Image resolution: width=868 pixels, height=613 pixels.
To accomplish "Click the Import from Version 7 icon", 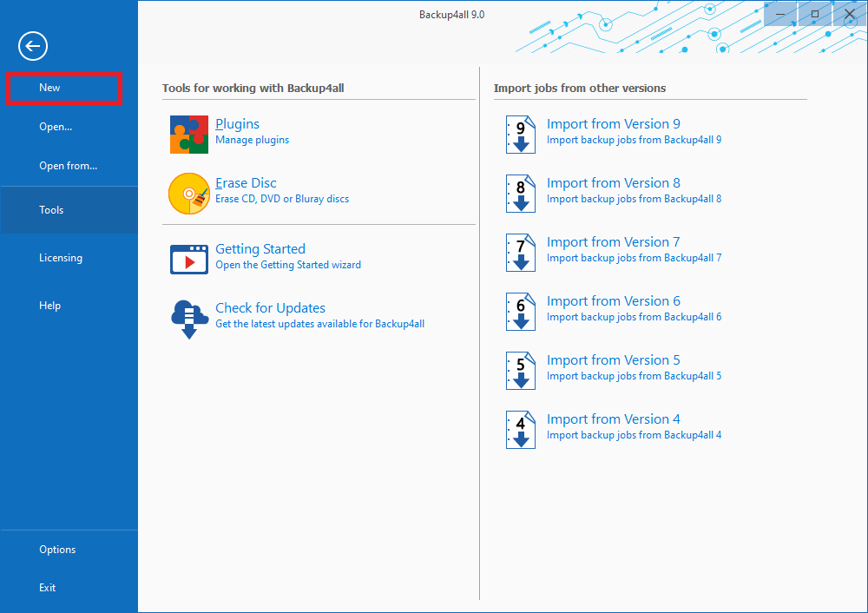I will 520,253.
